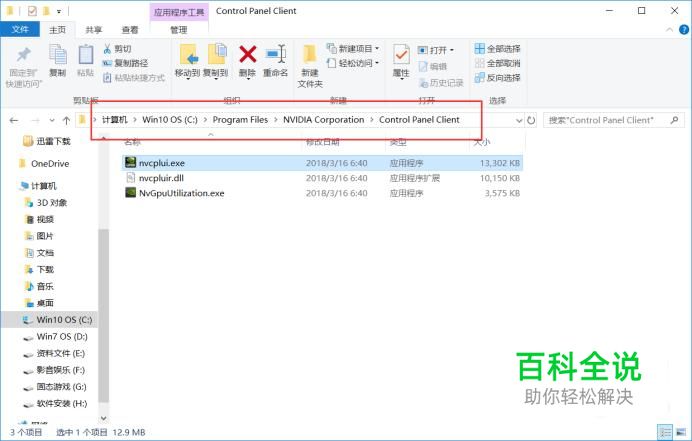Click the nvcplui.exe NVIDIA icon
This screenshot has height=441, width=692.
click(x=130, y=162)
